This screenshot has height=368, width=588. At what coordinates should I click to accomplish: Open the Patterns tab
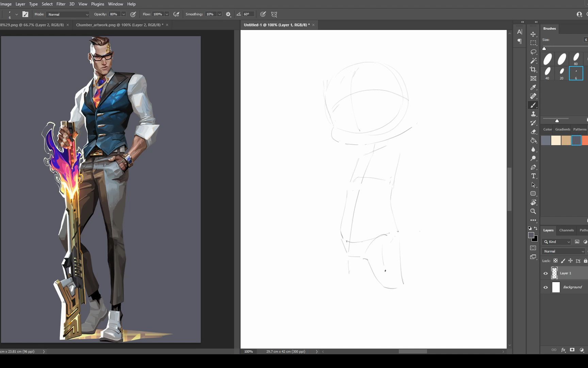(580, 129)
